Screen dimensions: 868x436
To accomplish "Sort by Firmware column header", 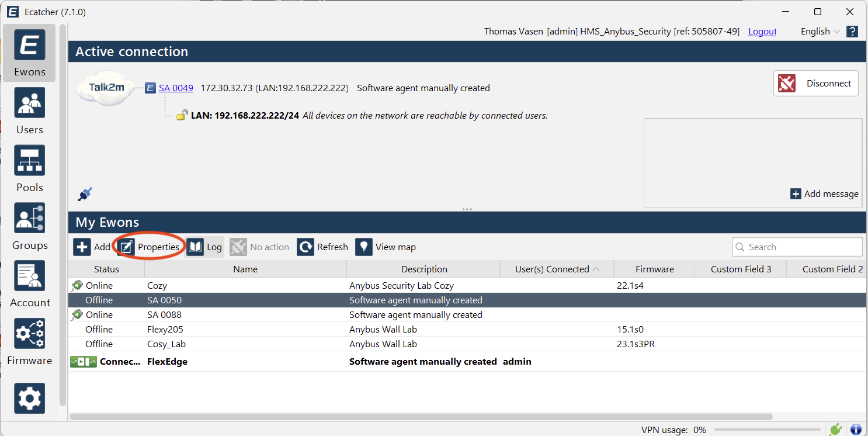I will [x=654, y=269].
